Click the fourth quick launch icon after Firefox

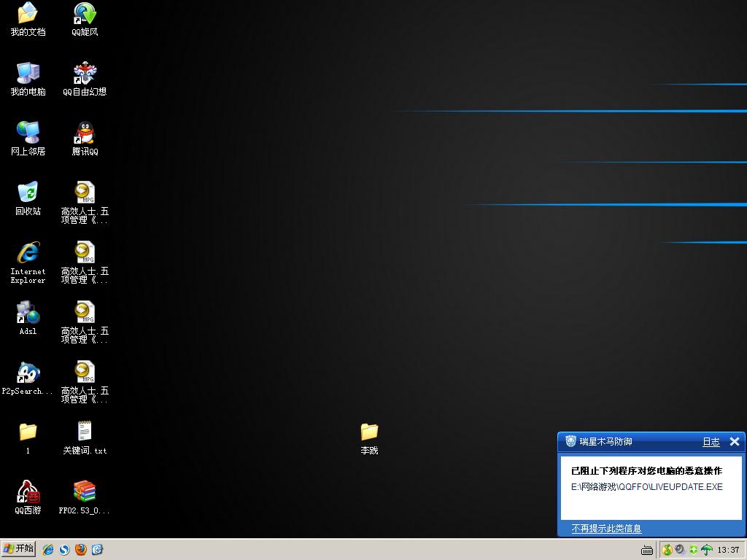click(x=97, y=550)
